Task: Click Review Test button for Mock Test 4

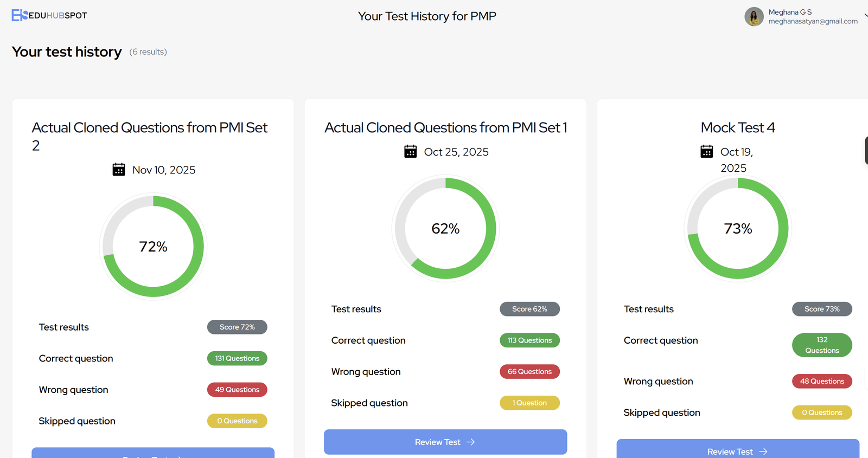Action: 738,450
